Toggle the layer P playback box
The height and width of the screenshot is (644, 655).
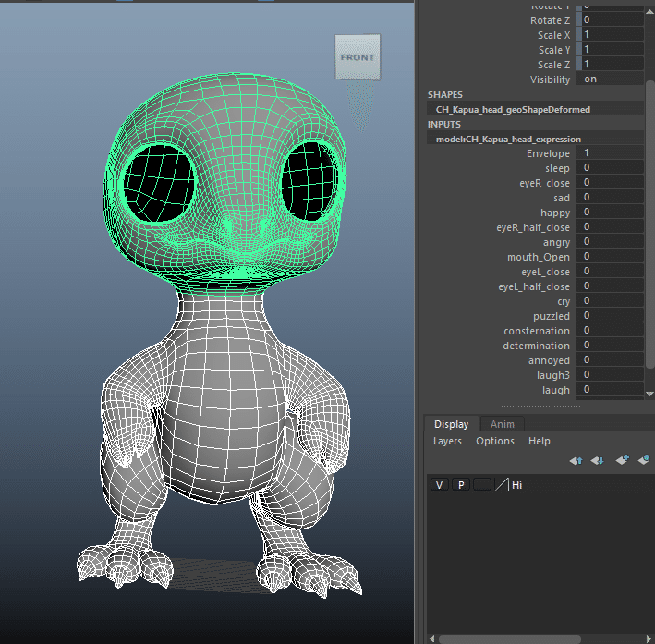460,484
